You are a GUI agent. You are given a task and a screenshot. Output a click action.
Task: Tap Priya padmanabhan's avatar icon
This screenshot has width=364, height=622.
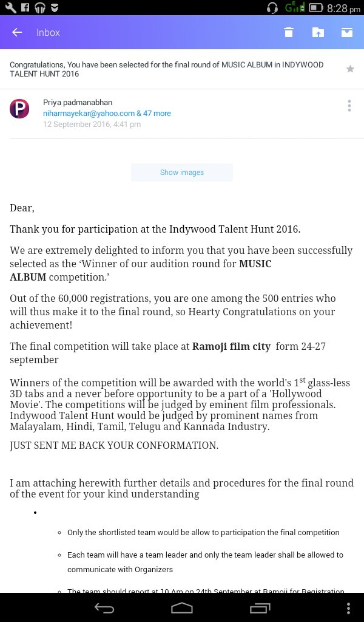tap(19, 109)
